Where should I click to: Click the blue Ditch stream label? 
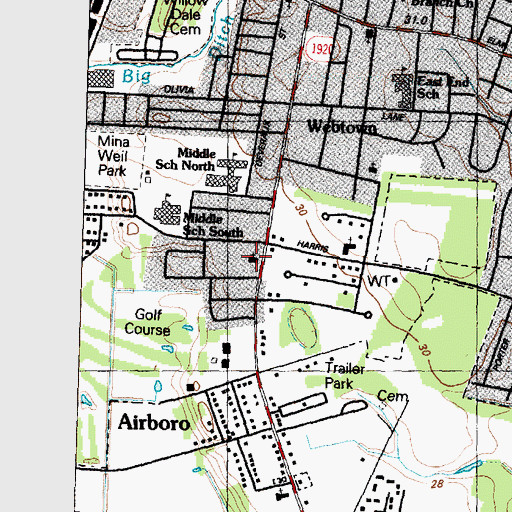click(x=221, y=37)
